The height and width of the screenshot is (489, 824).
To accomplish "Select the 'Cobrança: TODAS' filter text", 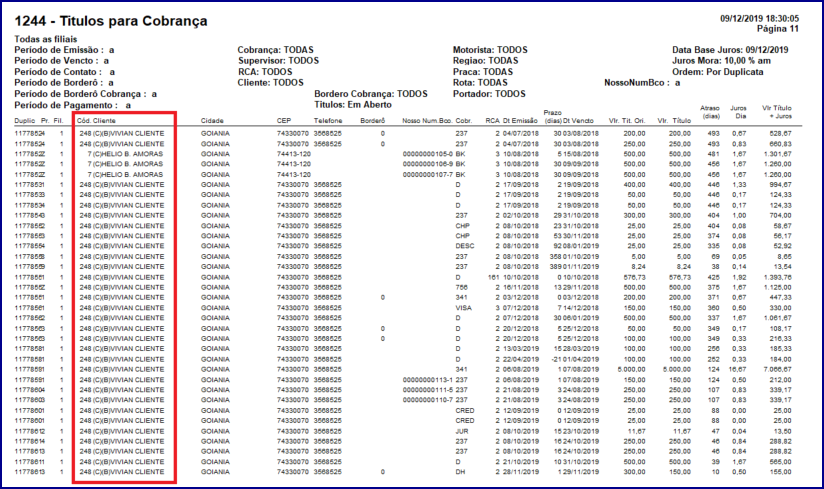I will 275,50.
